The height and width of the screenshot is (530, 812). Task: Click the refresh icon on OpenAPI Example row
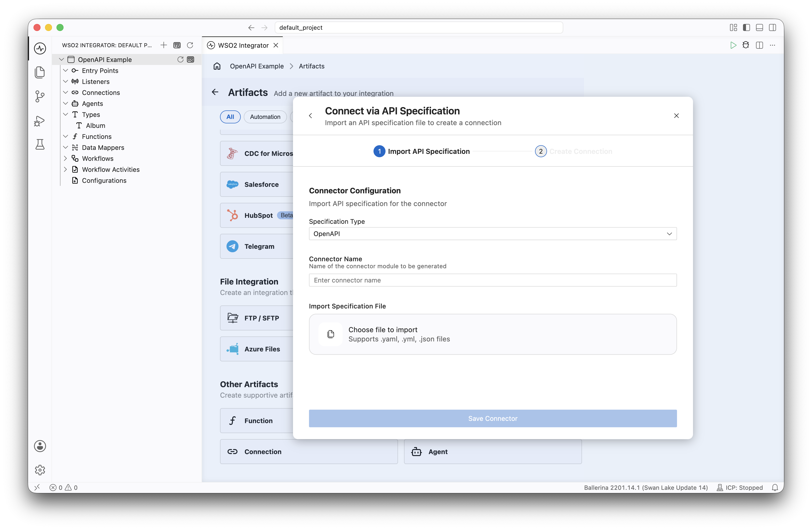click(180, 59)
